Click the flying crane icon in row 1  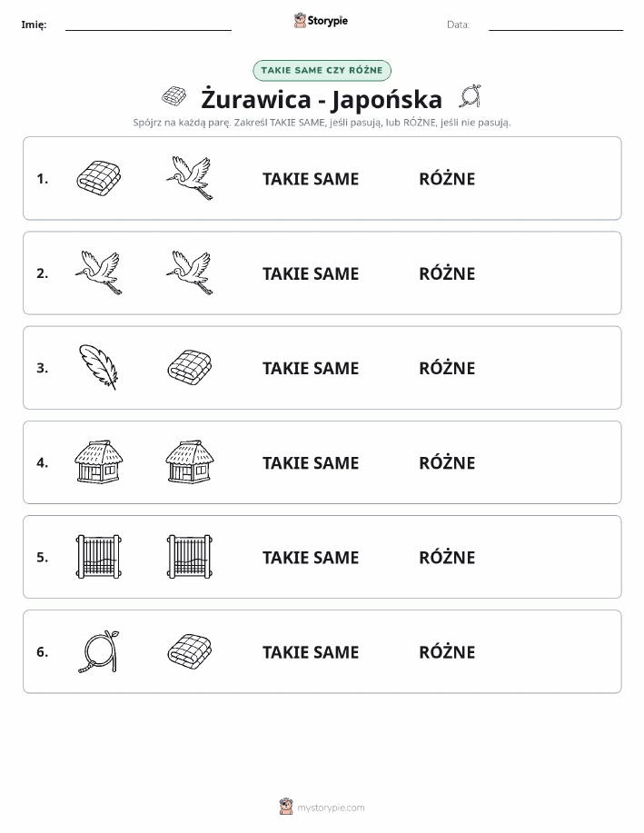tap(190, 178)
